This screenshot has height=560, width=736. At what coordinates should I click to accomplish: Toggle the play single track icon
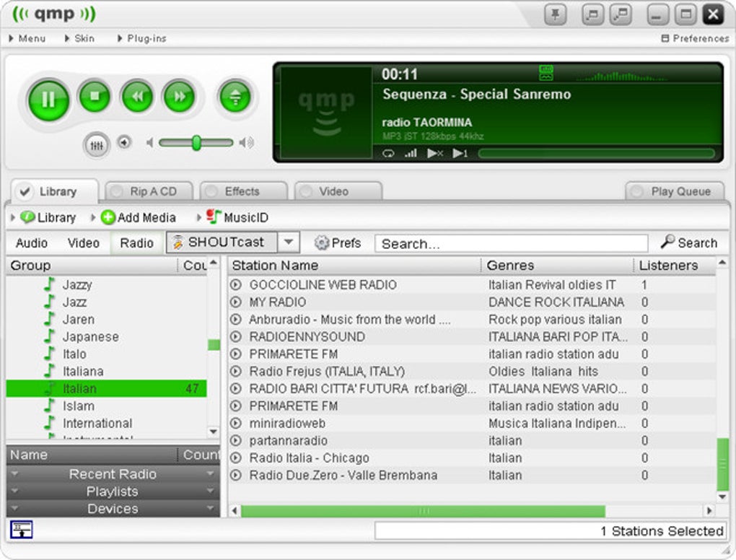click(460, 154)
